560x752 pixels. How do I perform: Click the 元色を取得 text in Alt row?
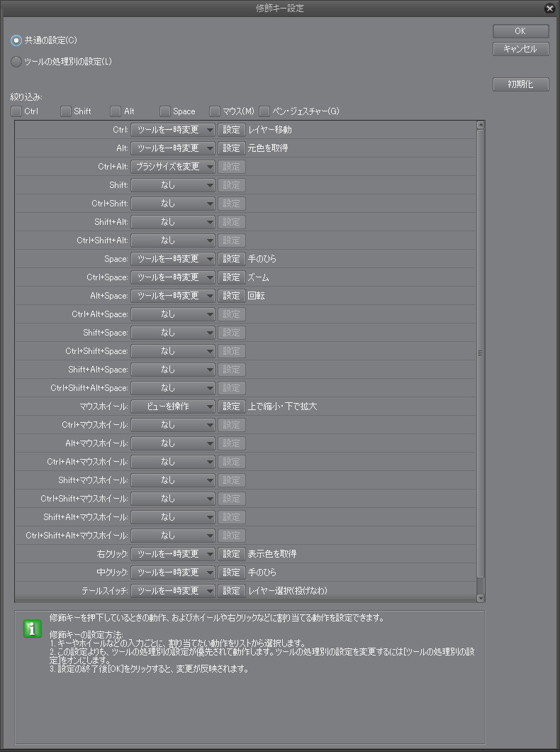[x=268, y=148]
